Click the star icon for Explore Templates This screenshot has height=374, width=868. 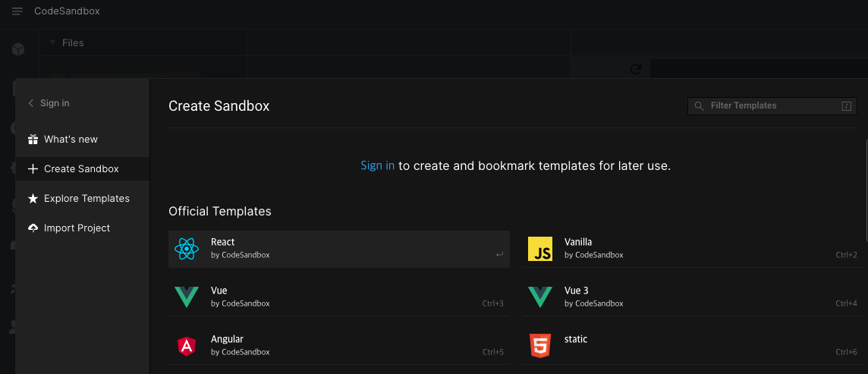[x=33, y=198]
